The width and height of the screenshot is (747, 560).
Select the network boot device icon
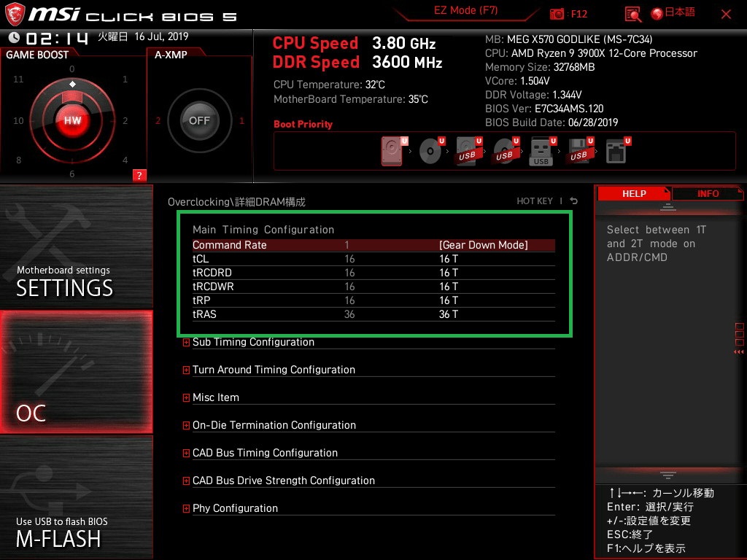point(618,151)
